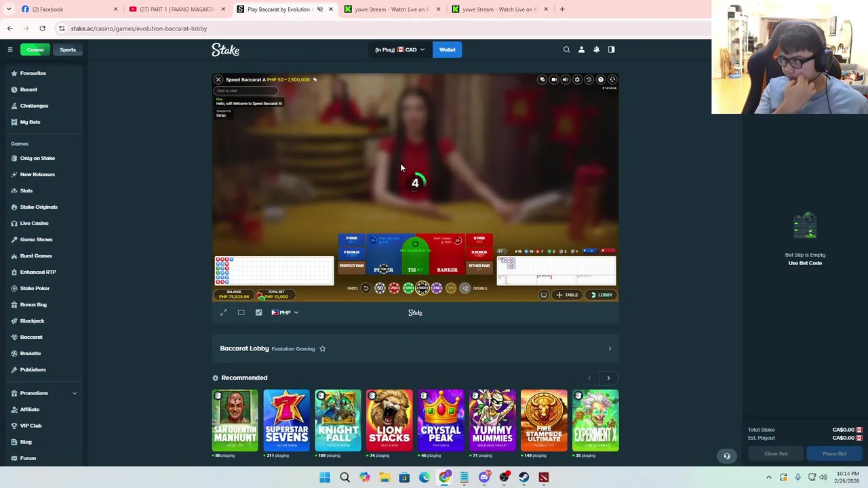Click the + TABLE button

tap(567, 295)
